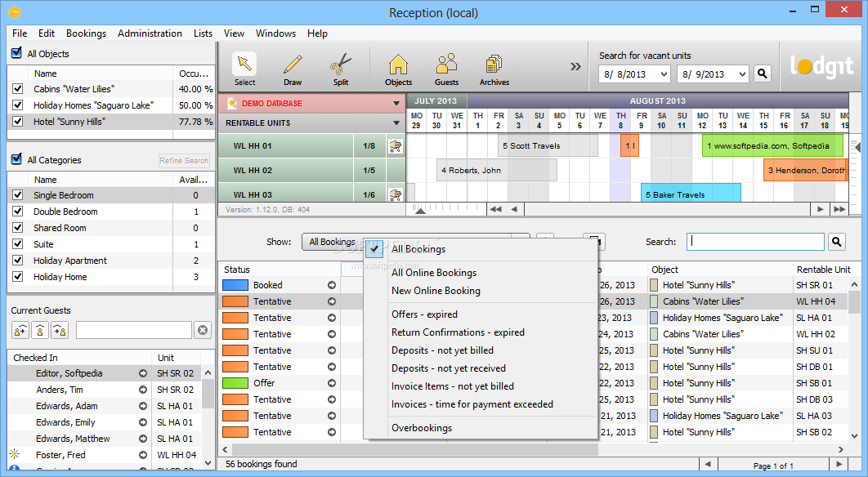Click into the bookings Search field
This screenshot has width=868, height=477.
click(756, 242)
